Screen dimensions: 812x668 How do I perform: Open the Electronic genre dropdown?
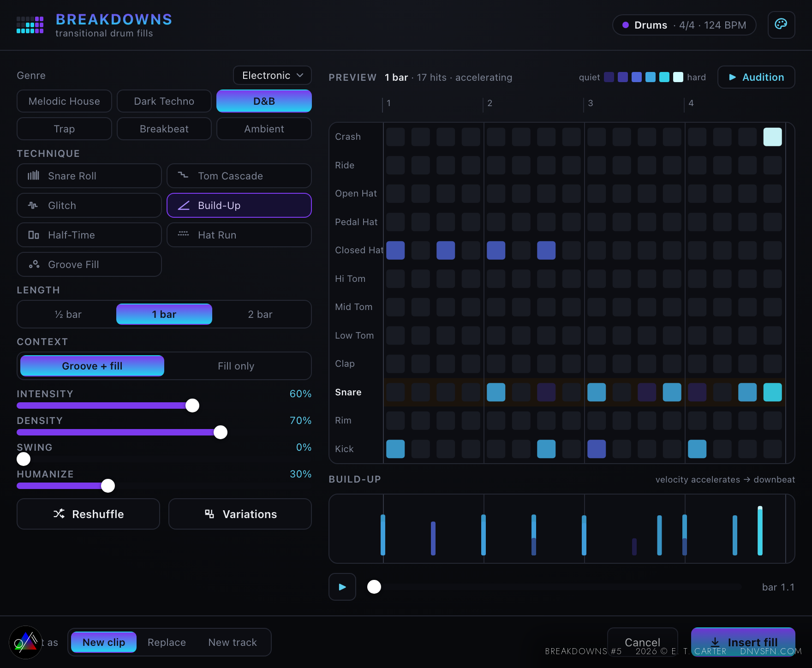tap(272, 75)
